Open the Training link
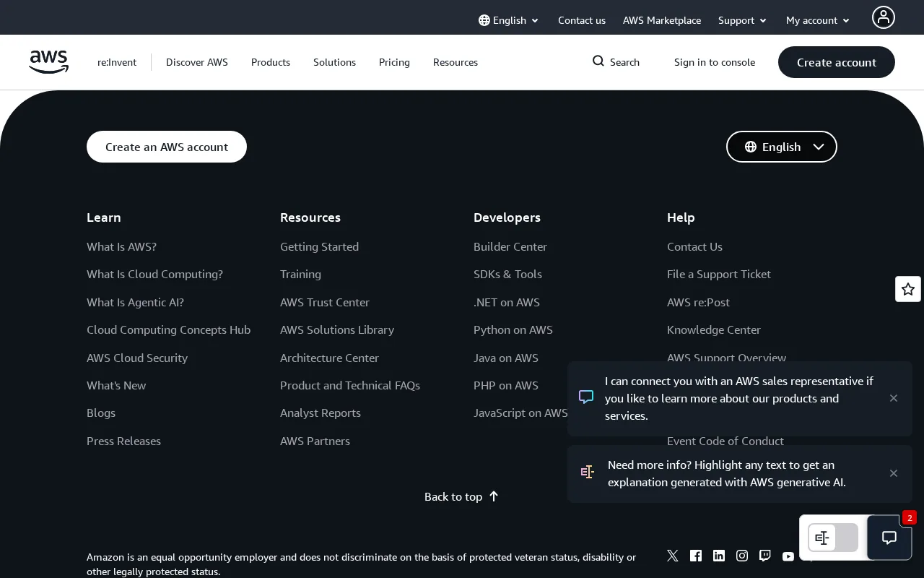924x578 pixels. pos(300,274)
